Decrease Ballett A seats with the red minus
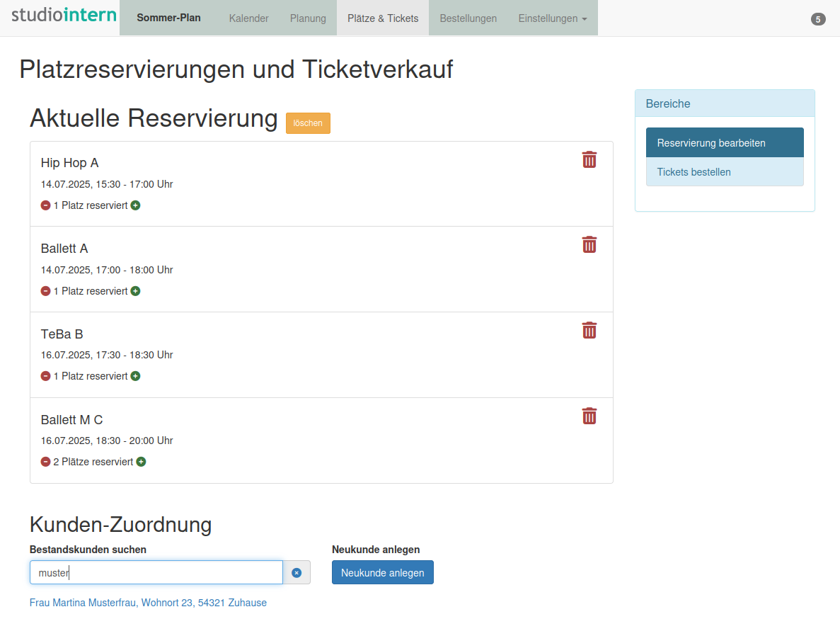 [46, 291]
